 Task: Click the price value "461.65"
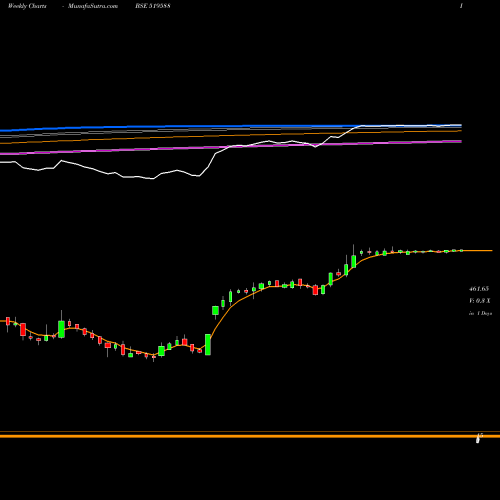pyautogui.click(x=479, y=289)
